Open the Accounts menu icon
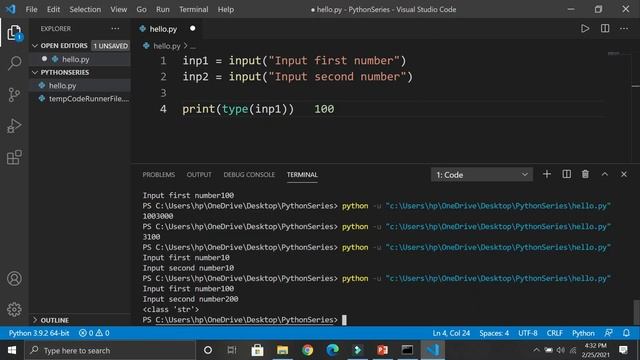640x360 pixels. (14, 279)
